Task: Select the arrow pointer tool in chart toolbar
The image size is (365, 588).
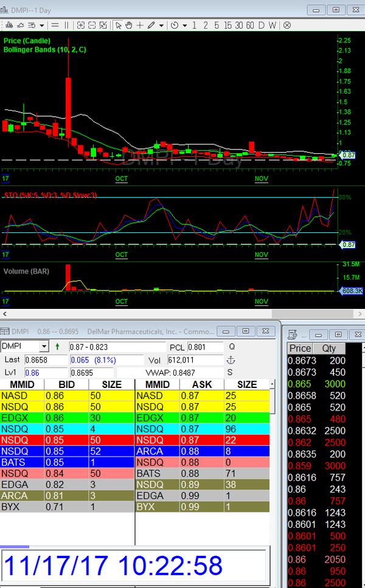Action: (119, 25)
